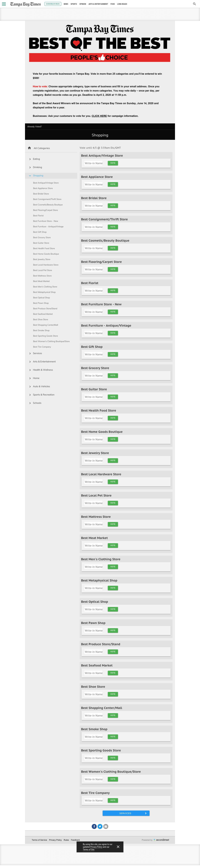Open the hamburger menu icon
The height and width of the screenshot is (868, 200).
4,4
